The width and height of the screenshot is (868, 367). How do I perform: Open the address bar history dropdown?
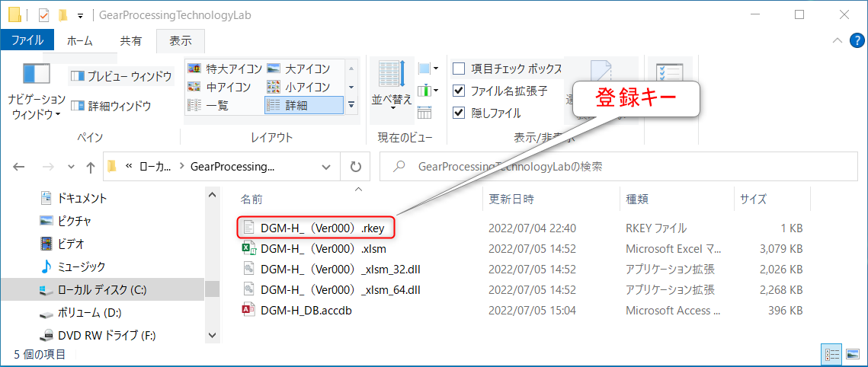pyautogui.click(x=327, y=166)
